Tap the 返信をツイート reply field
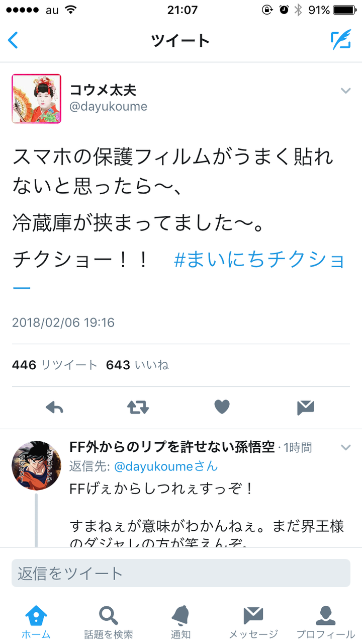The image size is (362, 644). (181, 573)
